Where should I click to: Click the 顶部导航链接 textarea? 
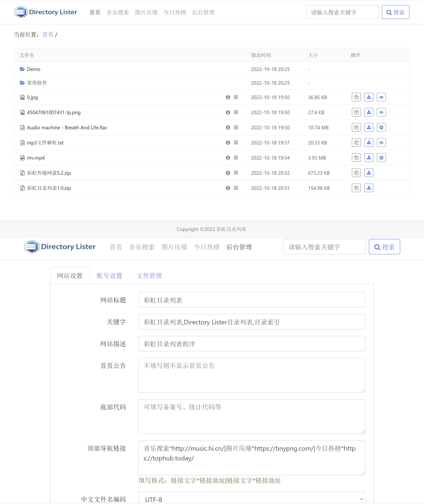[x=252, y=458]
